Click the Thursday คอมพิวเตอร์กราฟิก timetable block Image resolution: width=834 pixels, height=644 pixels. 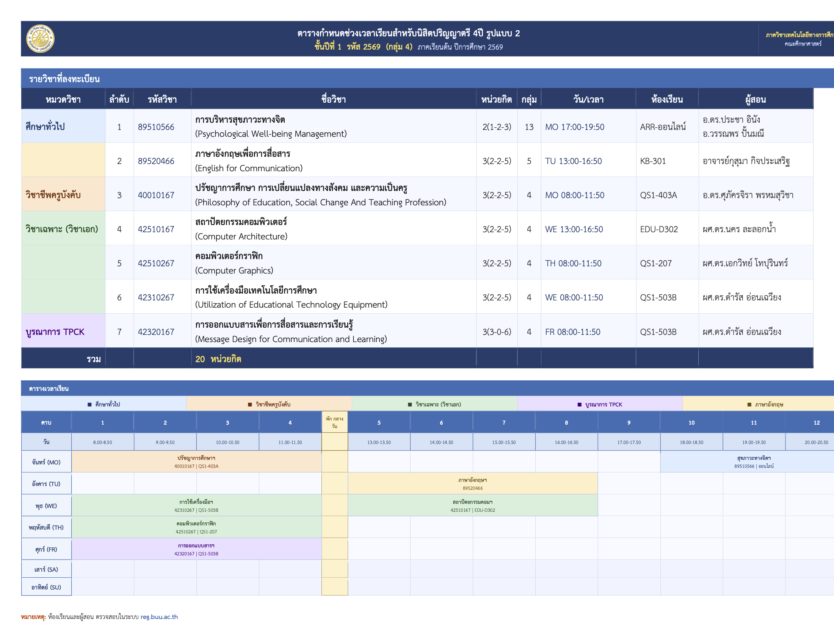point(196,527)
